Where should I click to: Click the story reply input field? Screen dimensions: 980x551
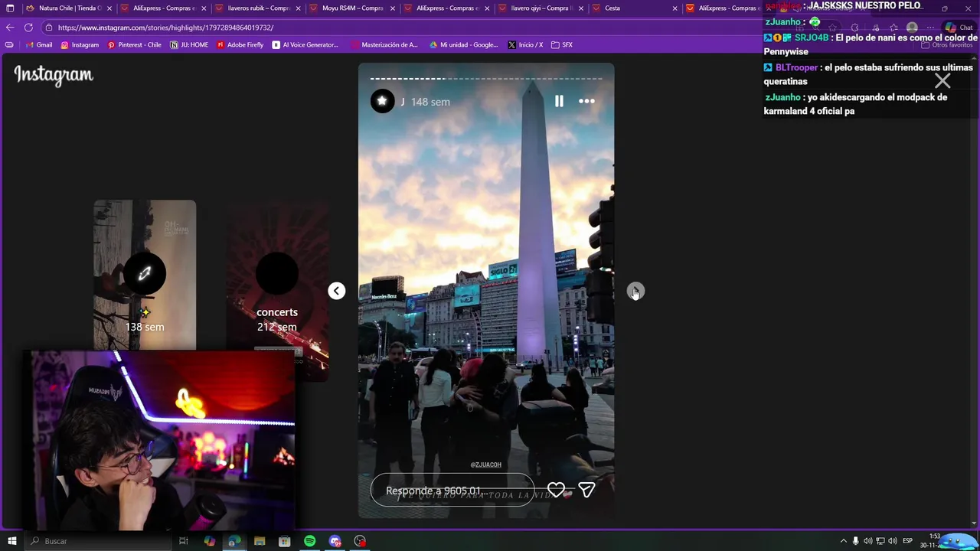click(x=452, y=490)
